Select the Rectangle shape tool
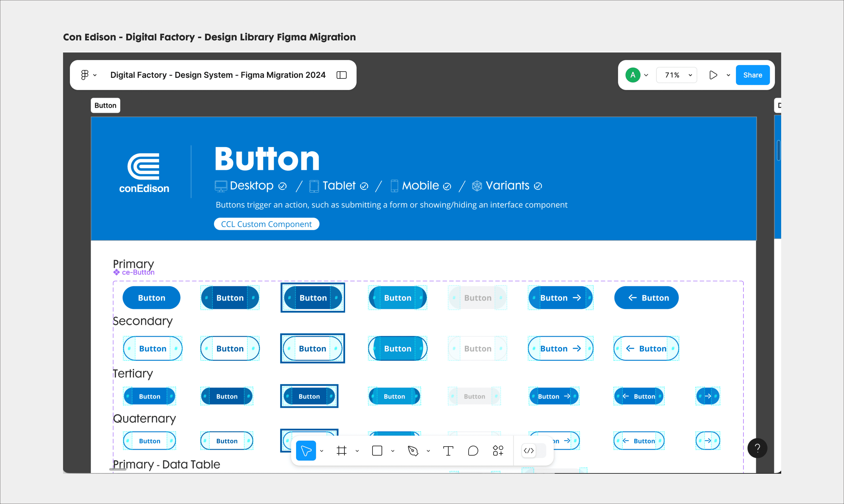This screenshot has height=504, width=844. point(377,451)
